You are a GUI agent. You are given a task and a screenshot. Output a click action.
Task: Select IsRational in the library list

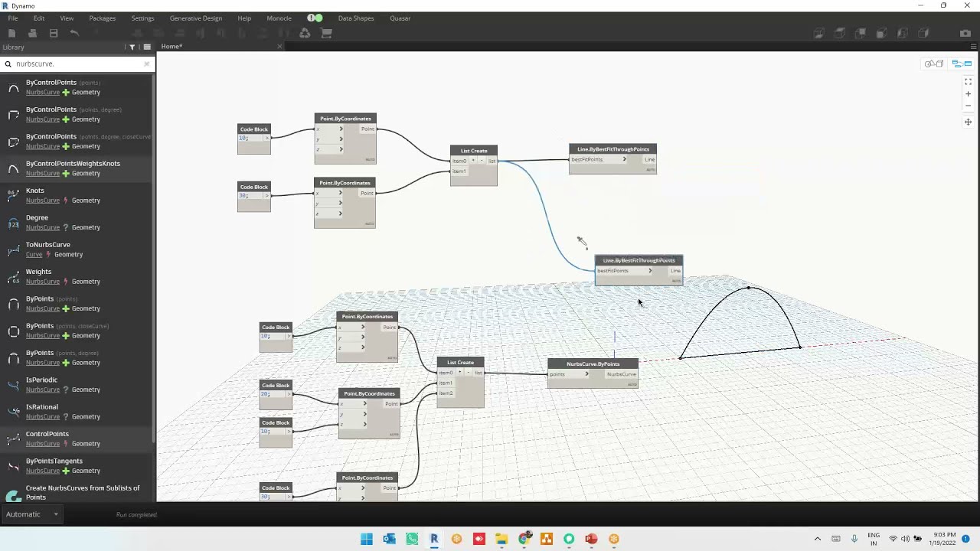(42, 406)
